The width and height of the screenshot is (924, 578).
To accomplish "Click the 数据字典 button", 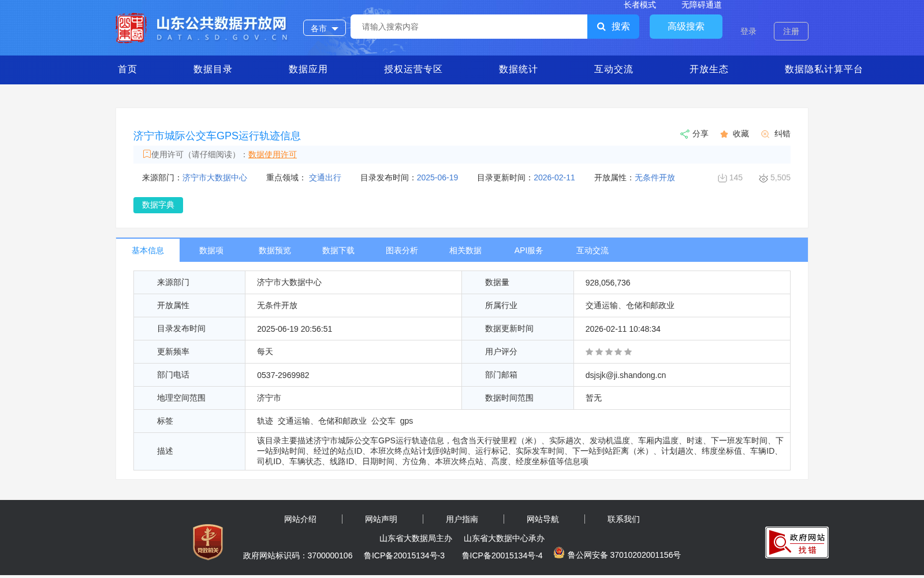I will [158, 205].
